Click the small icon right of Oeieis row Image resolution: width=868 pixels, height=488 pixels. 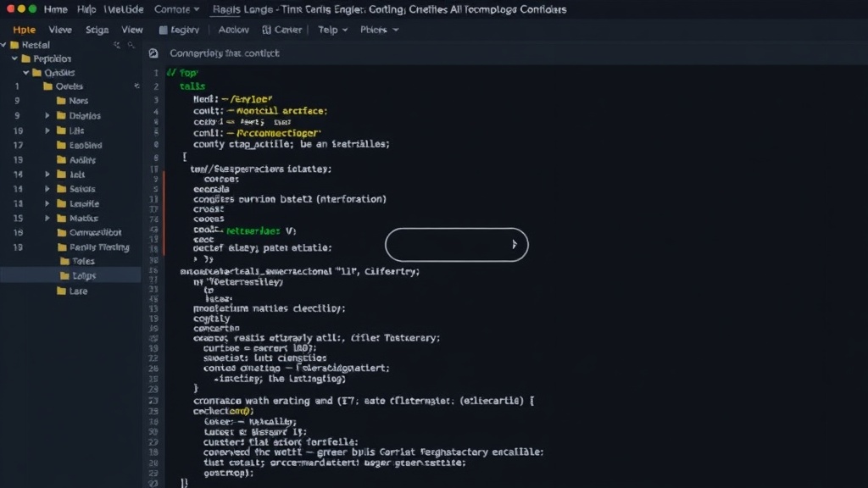click(136, 86)
